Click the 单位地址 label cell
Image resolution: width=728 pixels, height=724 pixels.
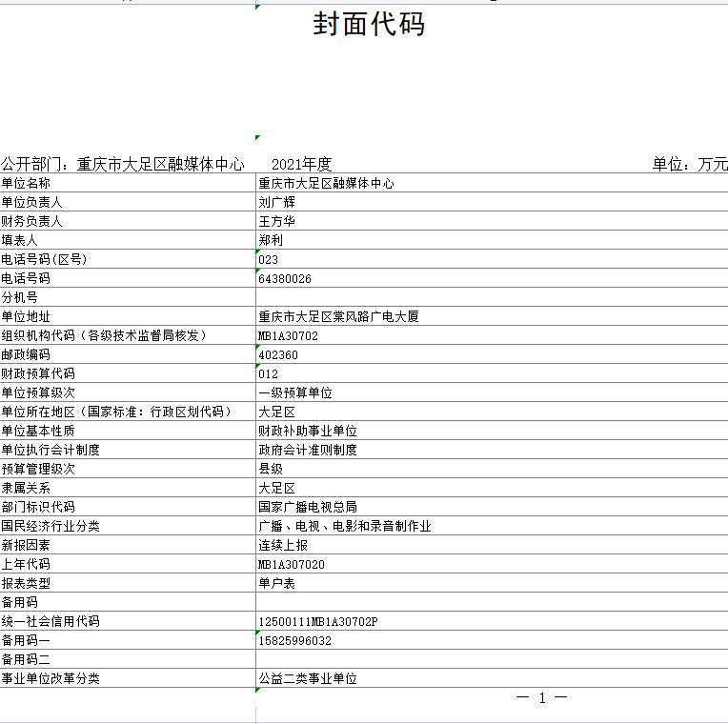(128, 316)
